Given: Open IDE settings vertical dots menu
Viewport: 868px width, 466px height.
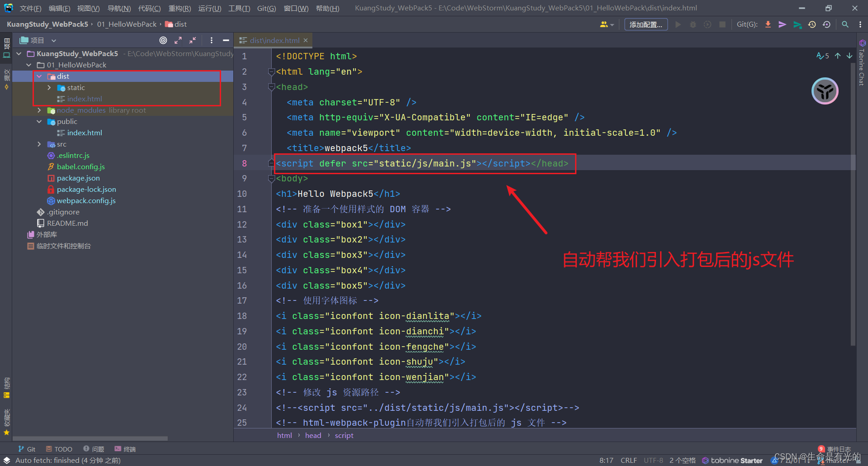Looking at the screenshot, I should [x=860, y=24].
